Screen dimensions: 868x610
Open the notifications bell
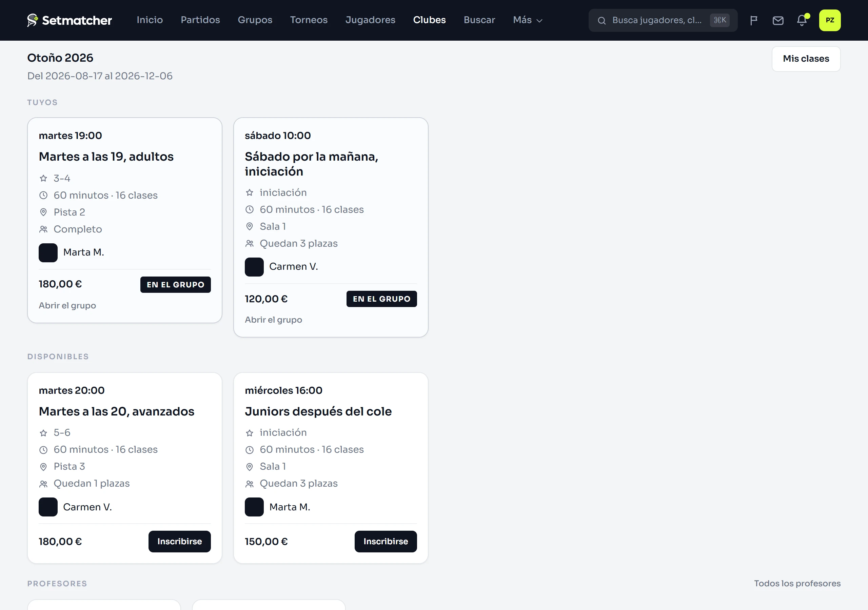click(x=802, y=20)
